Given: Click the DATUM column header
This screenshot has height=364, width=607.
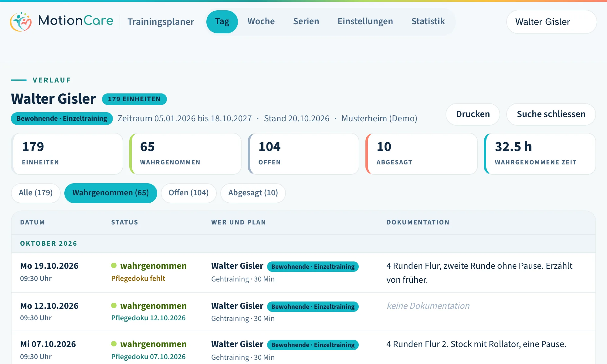Looking at the screenshot, I should (32, 222).
